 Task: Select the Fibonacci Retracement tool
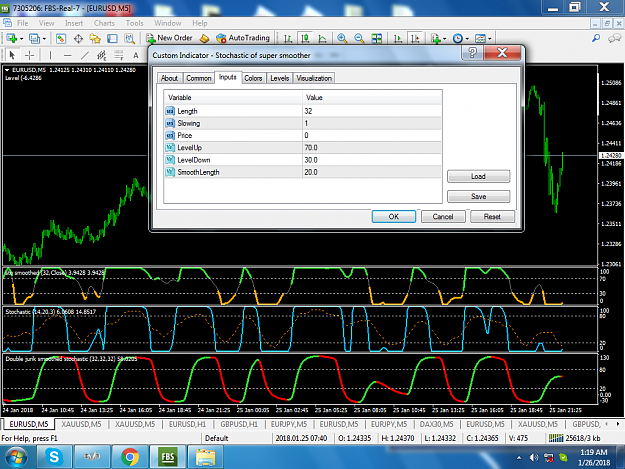tap(119, 55)
